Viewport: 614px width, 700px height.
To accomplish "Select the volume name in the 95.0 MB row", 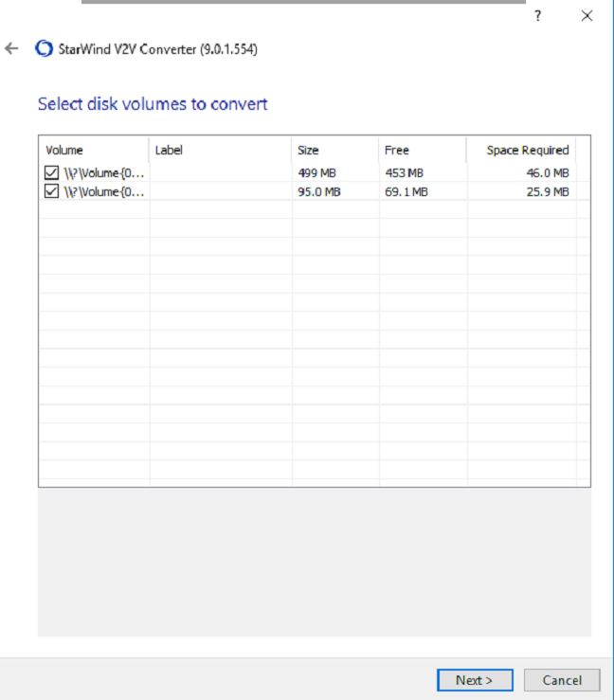I will [104, 191].
